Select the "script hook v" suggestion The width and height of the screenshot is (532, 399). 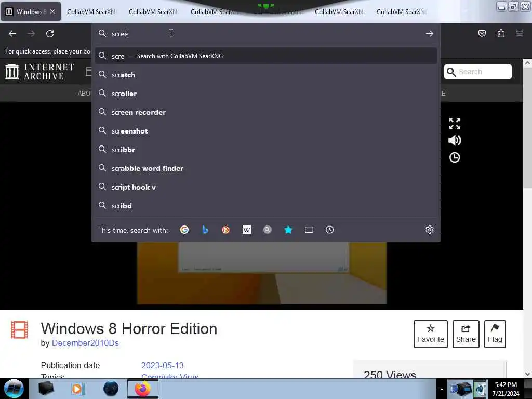[265, 187]
